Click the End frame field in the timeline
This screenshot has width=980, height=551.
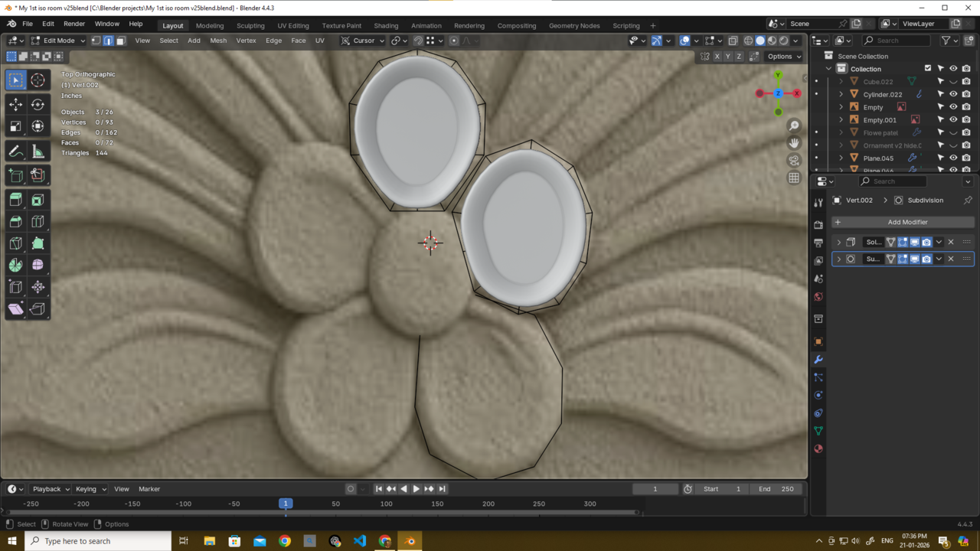[x=776, y=489]
